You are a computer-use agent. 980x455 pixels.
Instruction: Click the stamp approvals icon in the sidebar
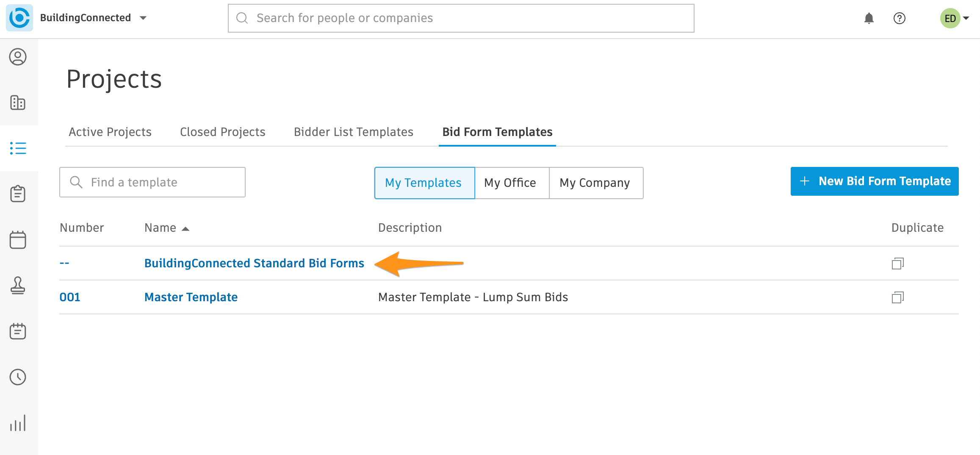(x=18, y=286)
